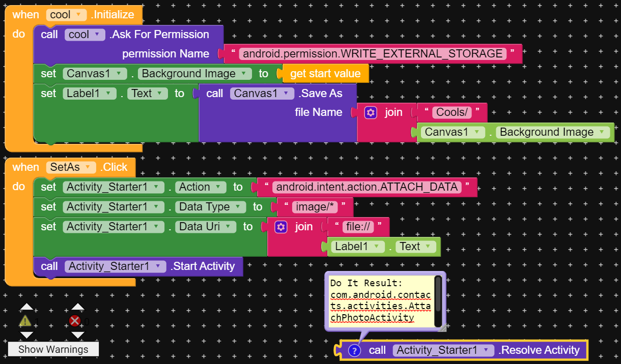621x364 pixels.
Task: Open the SetAs component dropdown in the Click event
Action: pos(70,167)
